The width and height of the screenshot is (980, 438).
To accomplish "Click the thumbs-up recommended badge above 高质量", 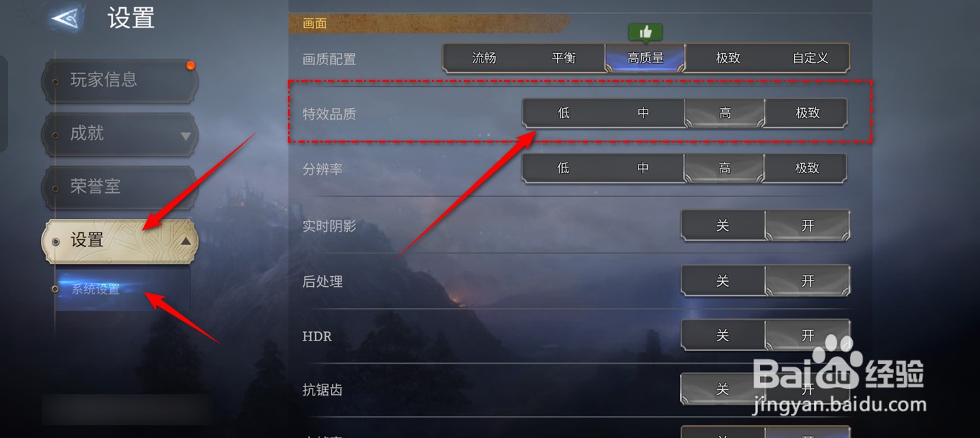I will pos(646,32).
